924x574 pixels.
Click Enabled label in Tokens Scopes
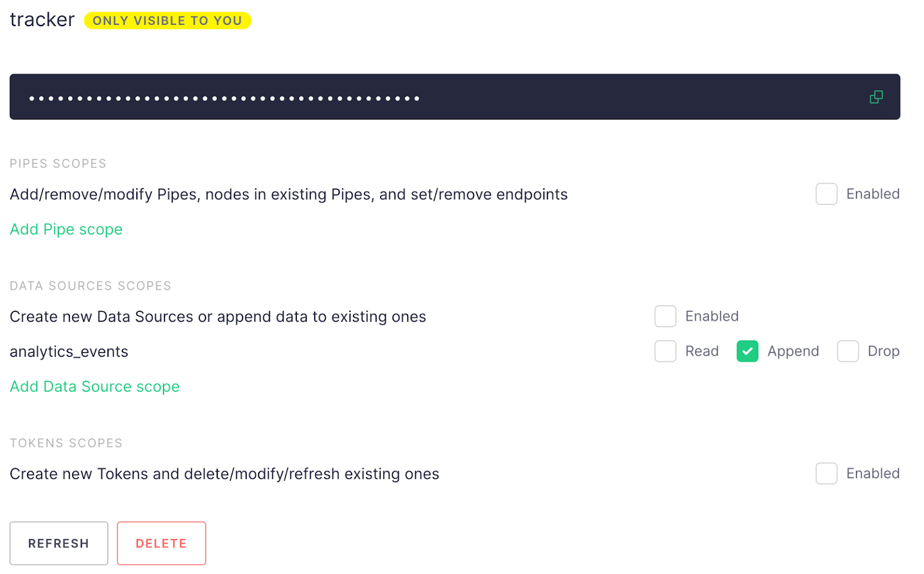[873, 474]
